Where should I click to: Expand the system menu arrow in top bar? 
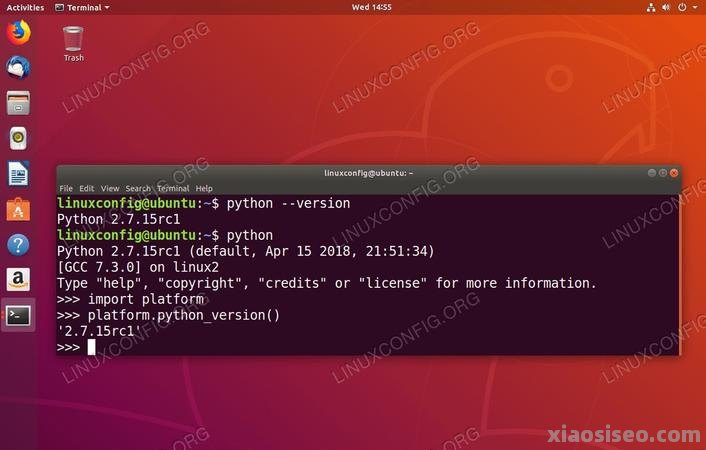pos(695,8)
